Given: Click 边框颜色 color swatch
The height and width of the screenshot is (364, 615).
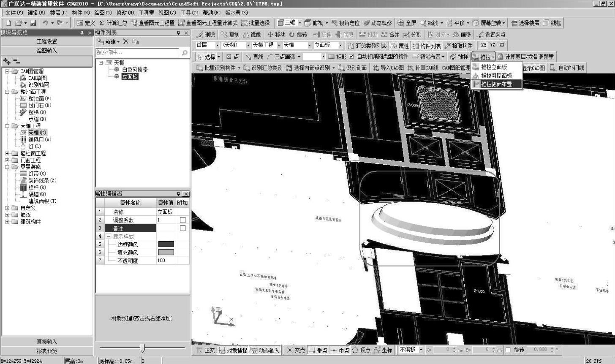Looking at the screenshot, I should click(166, 244).
